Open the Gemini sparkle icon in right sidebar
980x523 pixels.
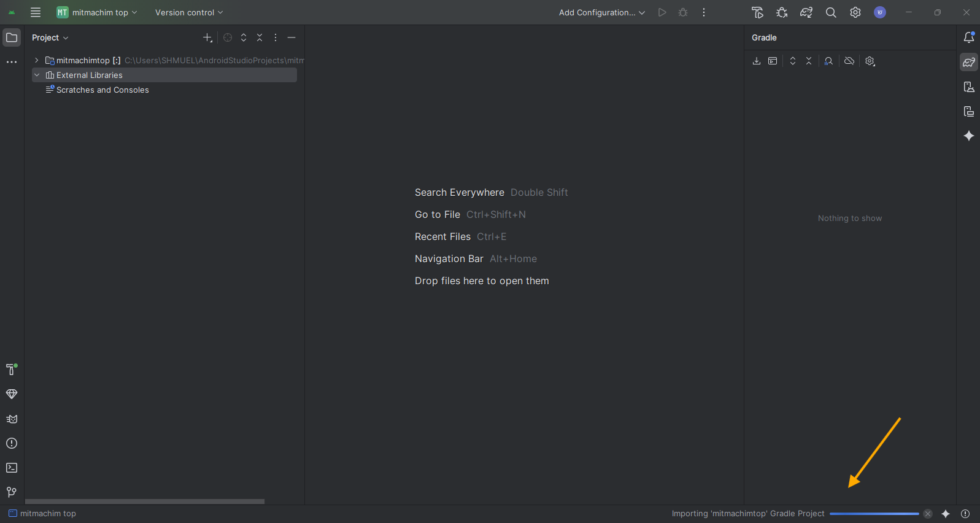969,136
